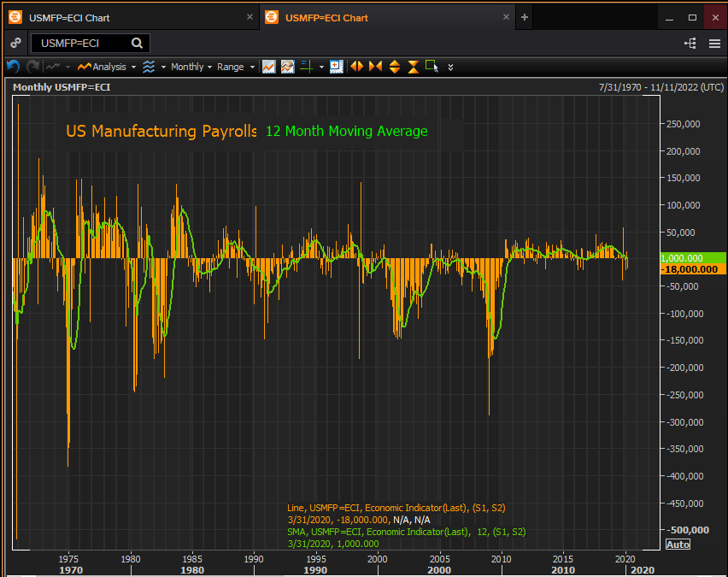Expand more toolbar options with double chevron
This screenshot has width=728, height=577.
tap(451, 67)
